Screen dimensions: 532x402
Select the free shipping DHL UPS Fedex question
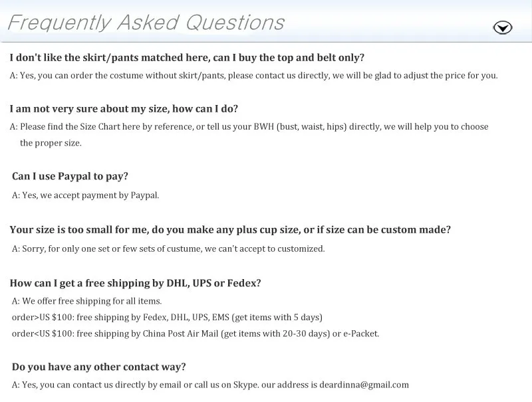136,283
